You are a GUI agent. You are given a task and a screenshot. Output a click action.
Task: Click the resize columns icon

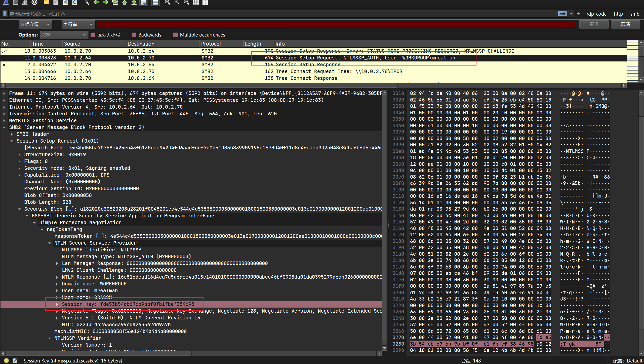coord(196,2)
